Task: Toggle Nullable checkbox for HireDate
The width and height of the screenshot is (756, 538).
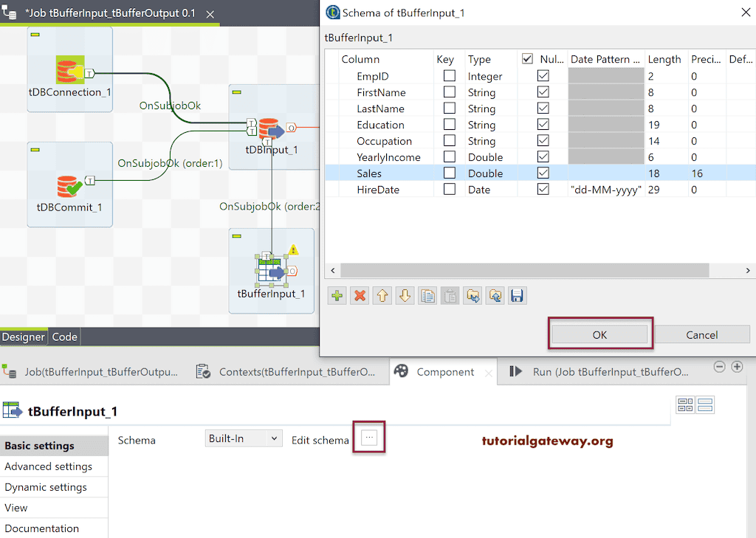Action: 543,190
